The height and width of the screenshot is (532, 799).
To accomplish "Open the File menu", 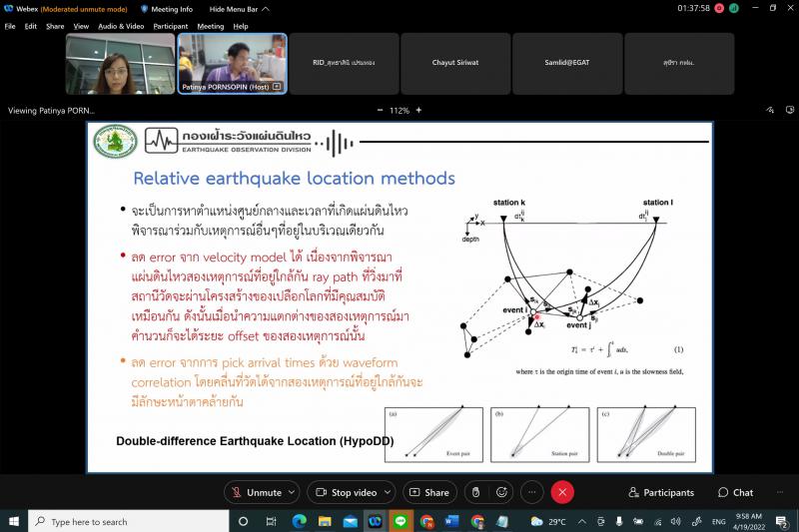I will pos(10,27).
